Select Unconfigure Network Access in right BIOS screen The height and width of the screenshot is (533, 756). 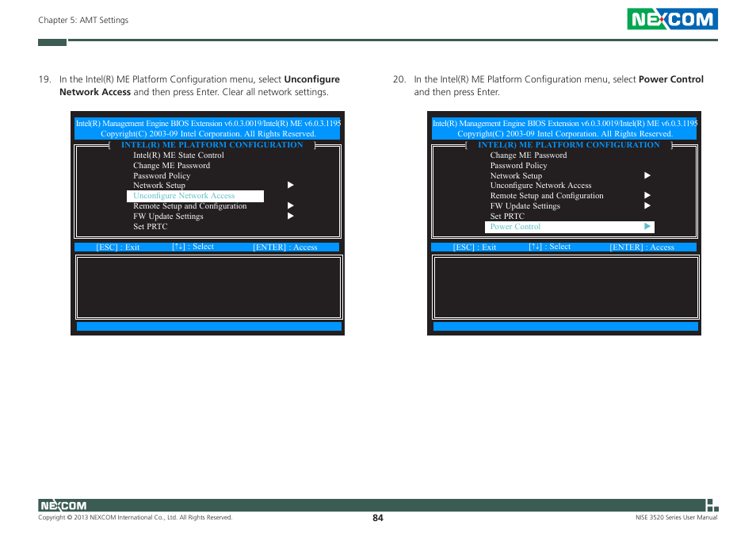(x=540, y=186)
